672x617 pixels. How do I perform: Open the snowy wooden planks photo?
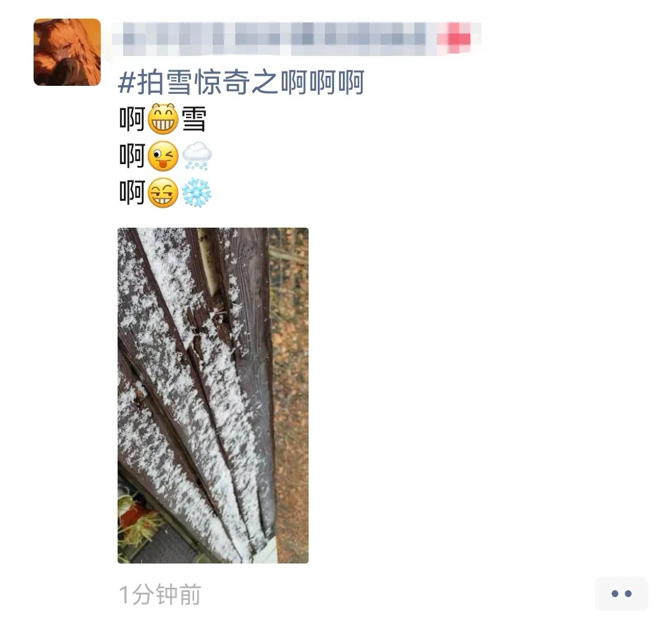213,395
